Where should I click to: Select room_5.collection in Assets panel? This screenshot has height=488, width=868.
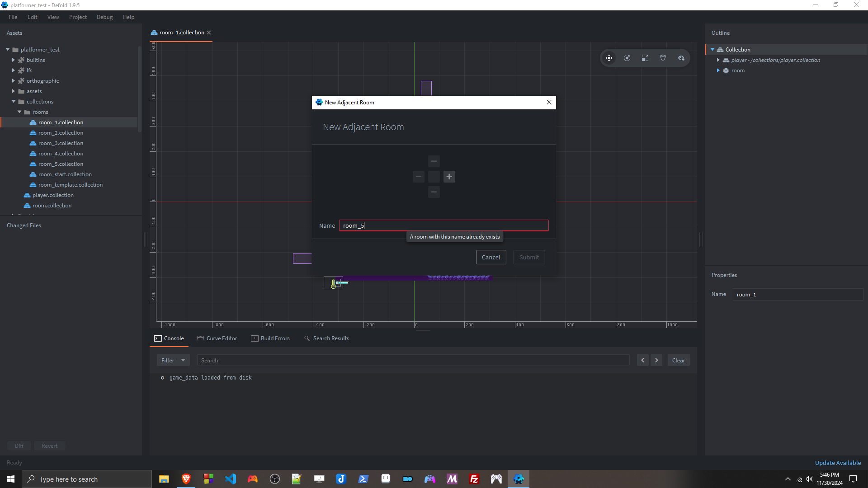tap(61, 164)
